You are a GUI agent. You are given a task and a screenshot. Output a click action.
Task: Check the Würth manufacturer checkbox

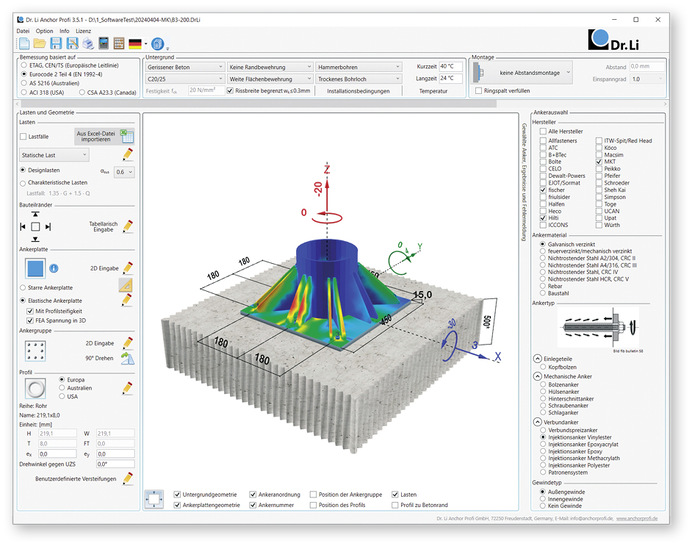click(599, 225)
